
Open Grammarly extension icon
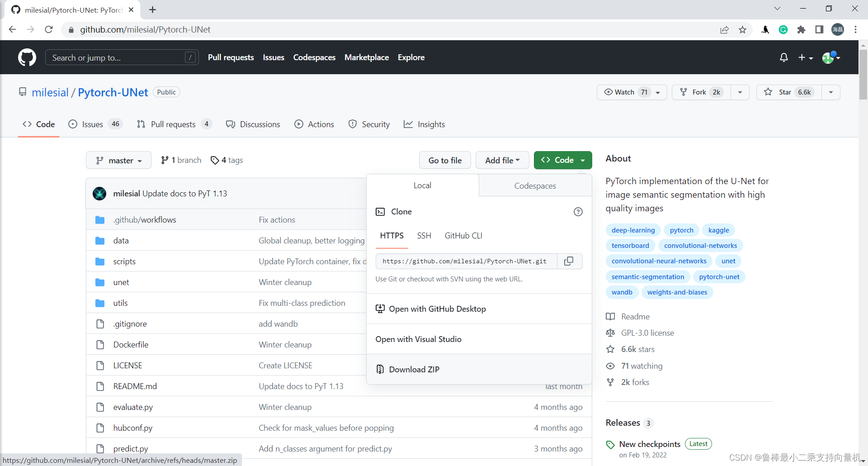coord(783,29)
